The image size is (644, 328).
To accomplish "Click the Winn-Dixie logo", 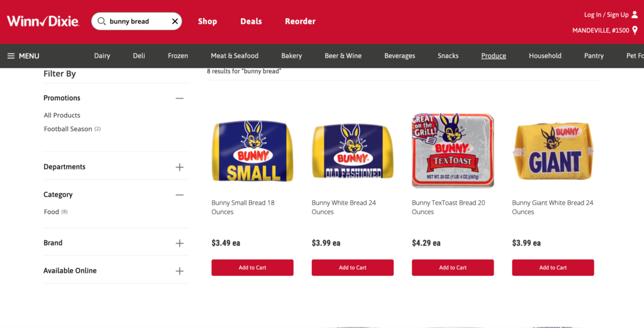I will click(43, 21).
